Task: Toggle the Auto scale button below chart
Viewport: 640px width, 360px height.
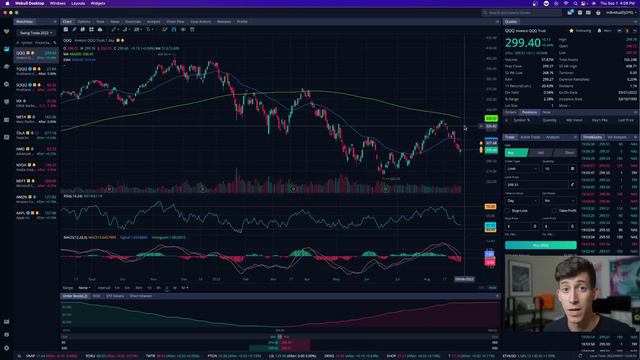Action: click(x=492, y=288)
